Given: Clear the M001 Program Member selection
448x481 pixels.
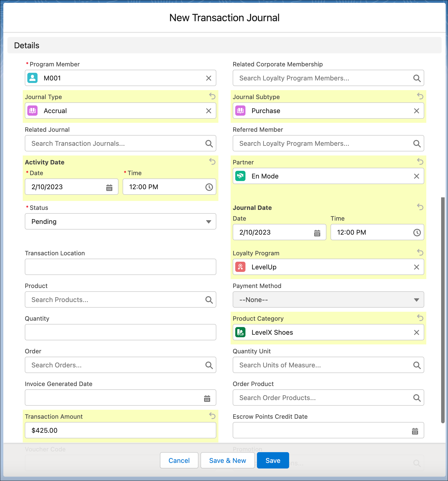Looking at the screenshot, I should tap(209, 78).
